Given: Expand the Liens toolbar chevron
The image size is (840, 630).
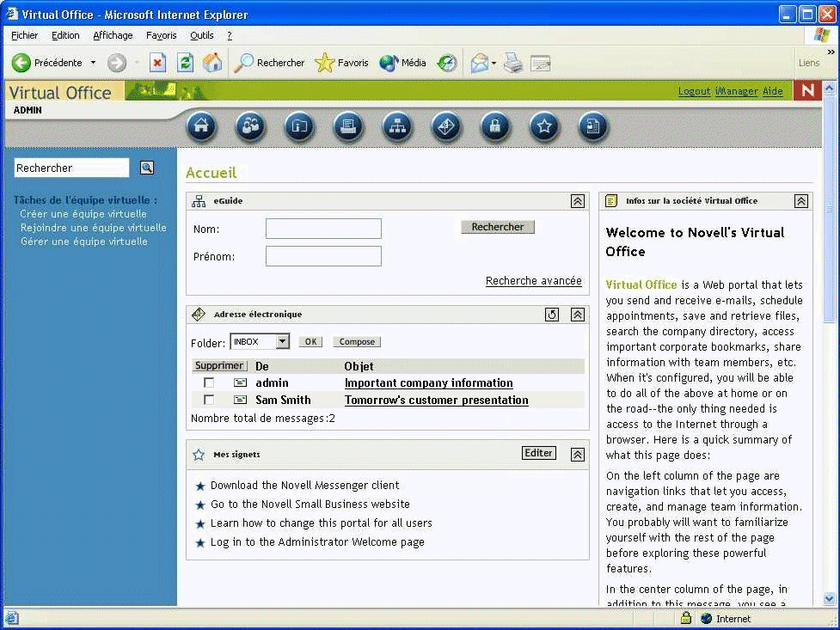Looking at the screenshot, I should pos(831,52).
